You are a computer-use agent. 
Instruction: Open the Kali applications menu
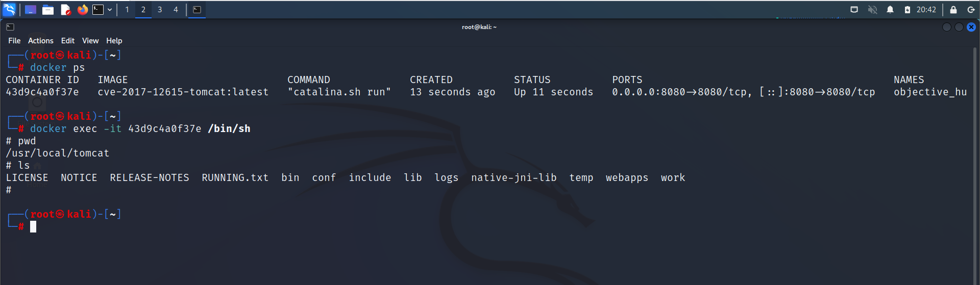click(9, 9)
